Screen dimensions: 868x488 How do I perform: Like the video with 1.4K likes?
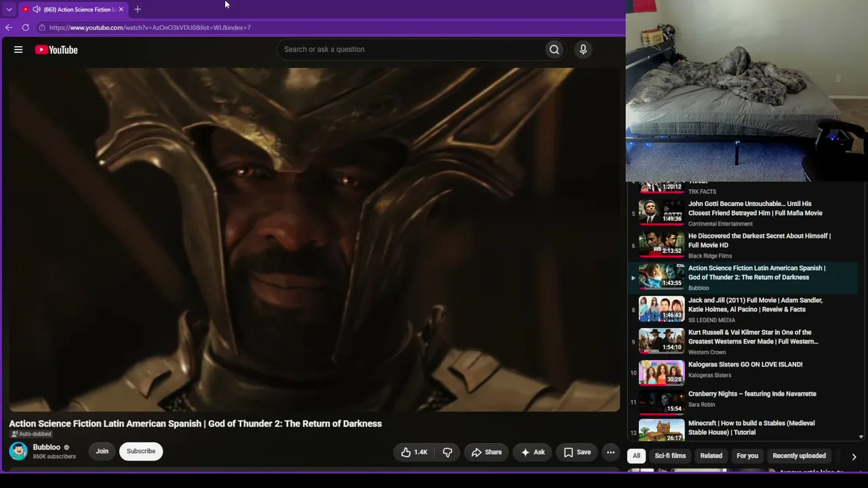414,452
